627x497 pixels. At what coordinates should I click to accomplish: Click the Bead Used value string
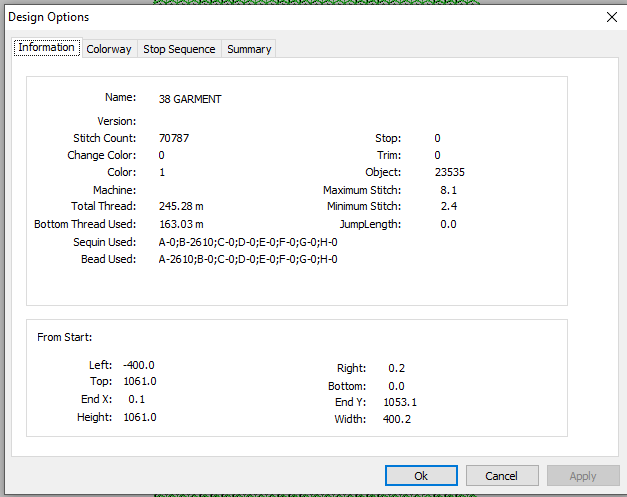click(x=248, y=259)
